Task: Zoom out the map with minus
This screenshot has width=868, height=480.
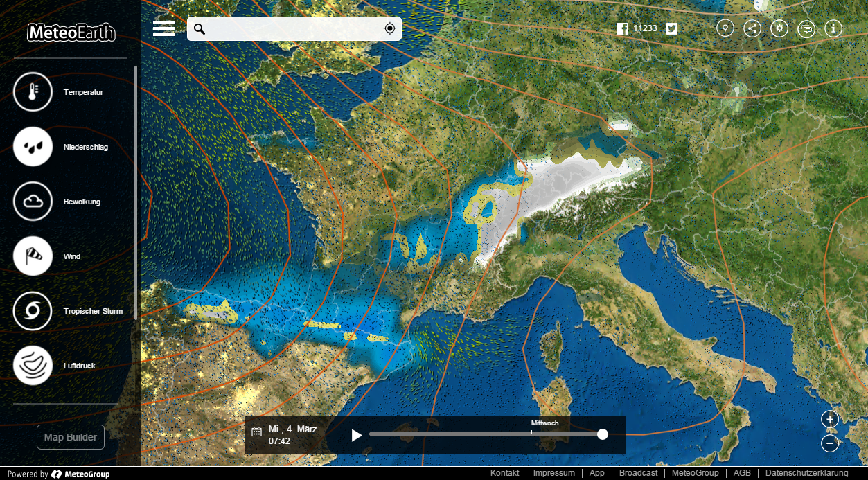Action: pos(830,443)
